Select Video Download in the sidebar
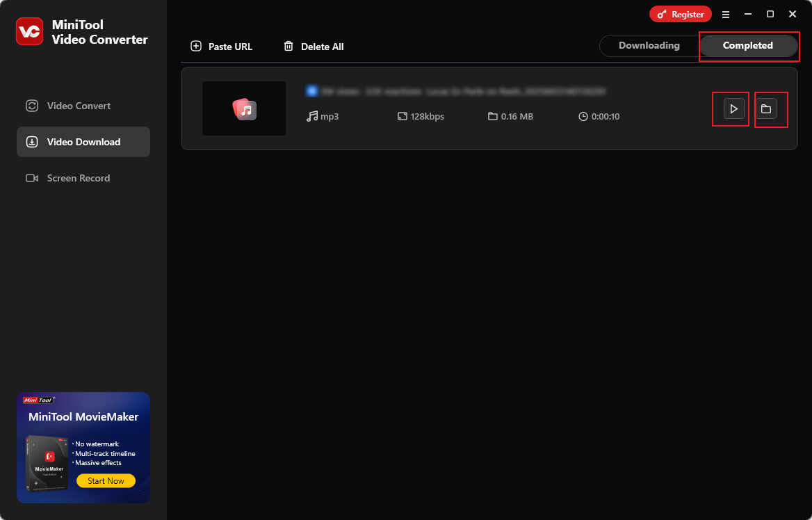 (x=83, y=142)
